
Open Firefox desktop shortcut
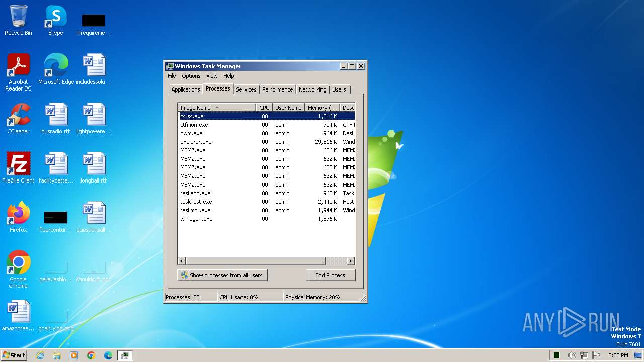[x=18, y=217]
